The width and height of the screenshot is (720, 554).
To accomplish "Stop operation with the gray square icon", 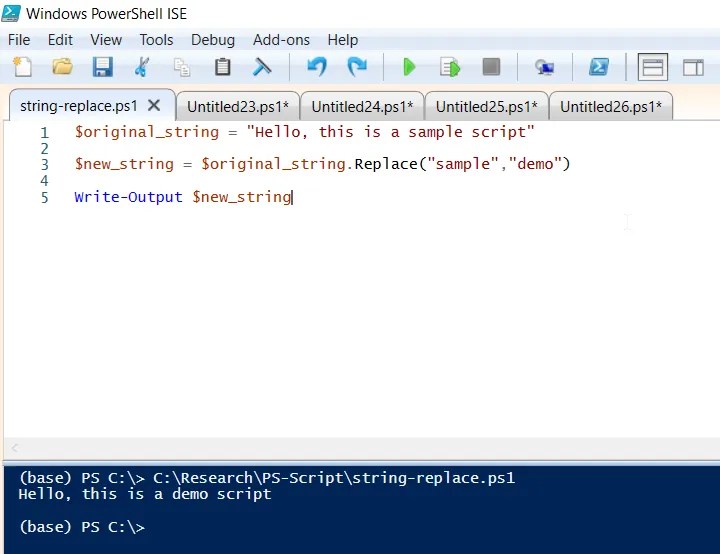I will [491, 67].
